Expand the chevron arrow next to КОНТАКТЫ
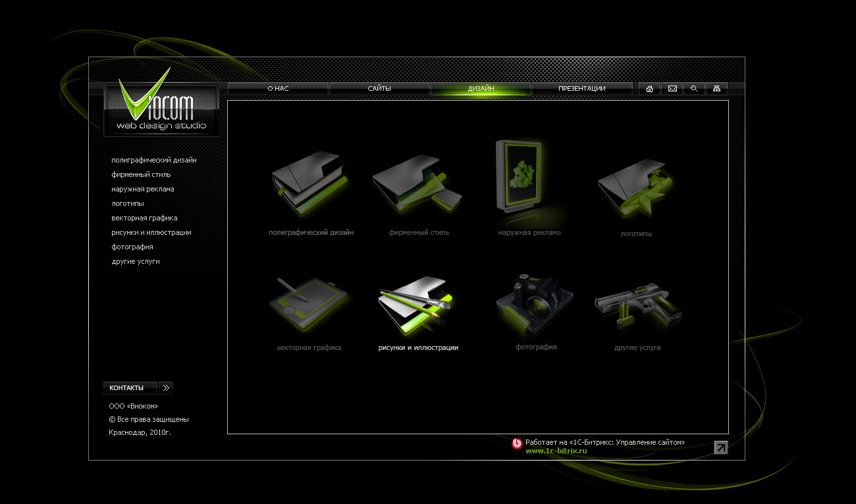The width and height of the screenshot is (856, 504). [x=165, y=388]
